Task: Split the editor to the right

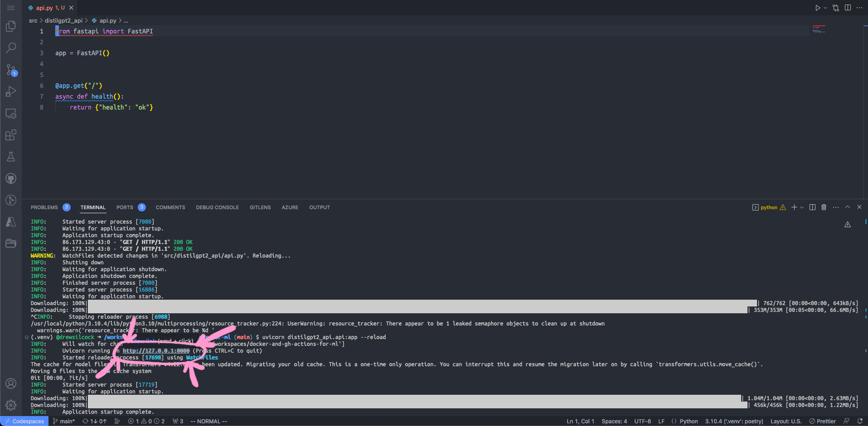Action: click(848, 8)
